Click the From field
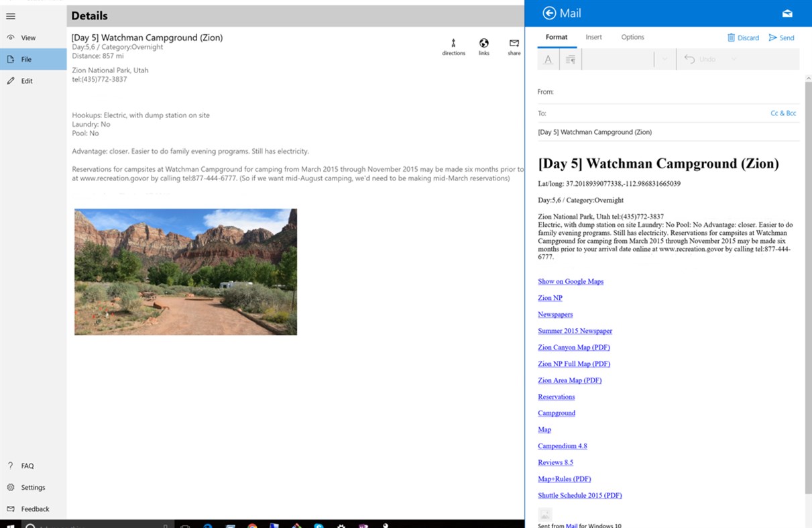The width and height of the screenshot is (812, 528). click(669, 92)
